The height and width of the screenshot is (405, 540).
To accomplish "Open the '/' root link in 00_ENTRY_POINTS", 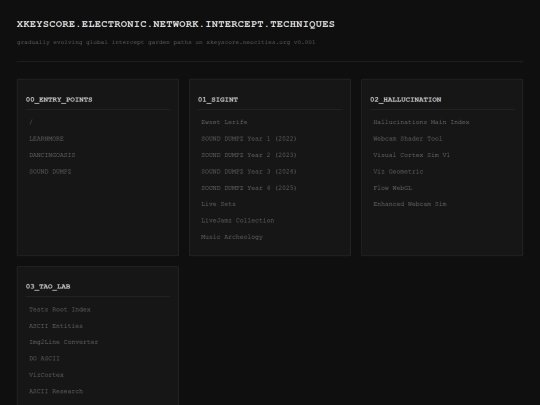I will [31, 122].
